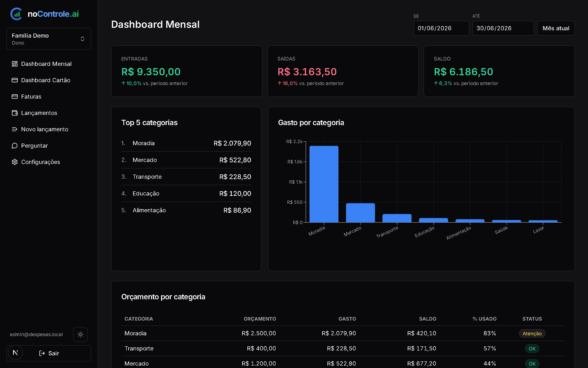Screen dimensions: 588x368
Task: Click the 83% used value for Moradia
Action: [x=490, y=333]
